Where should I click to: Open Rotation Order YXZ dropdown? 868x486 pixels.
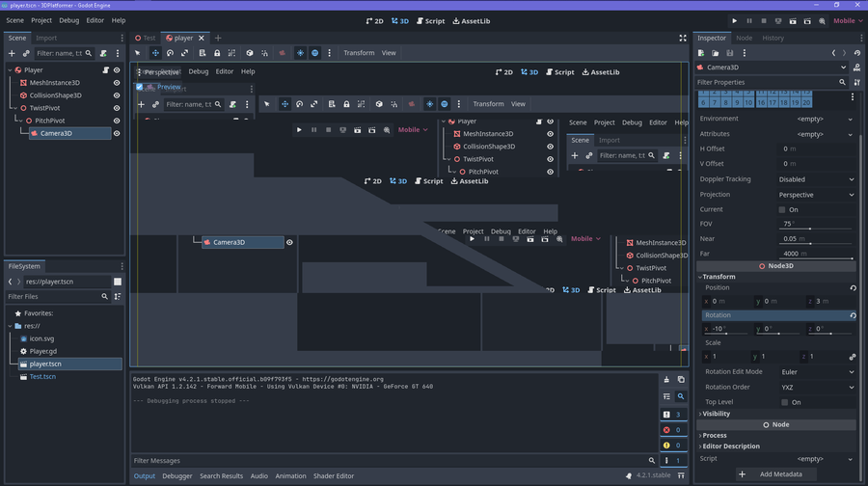[817, 388]
